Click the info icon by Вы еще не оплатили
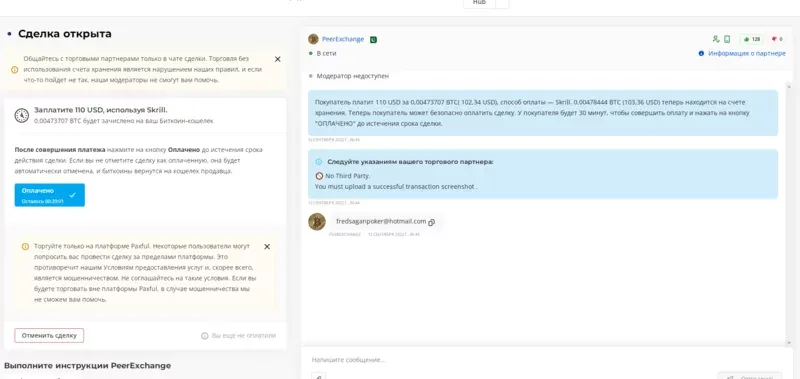The width and height of the screenshot is (800, 379). (x=205, y=336)
